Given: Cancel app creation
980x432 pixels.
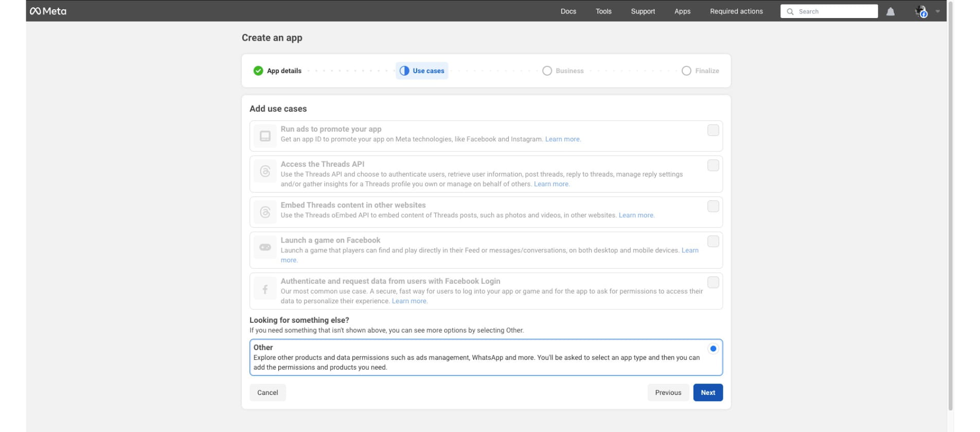Looking at the screenshot, I should coord(268,392).
